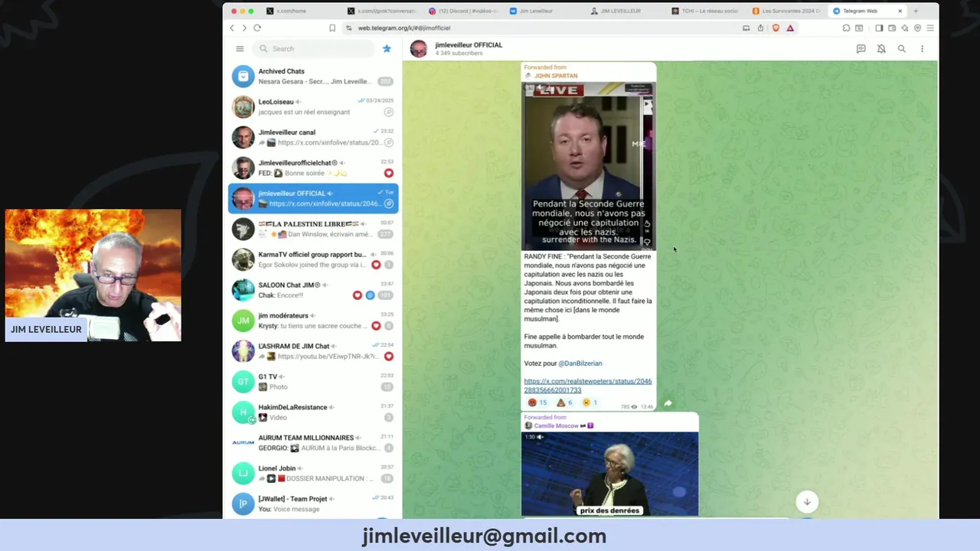Click the red heart badge on SALOON Chat JIM
The width and height of the screenshot is (980, 551).
pos(358,295)
